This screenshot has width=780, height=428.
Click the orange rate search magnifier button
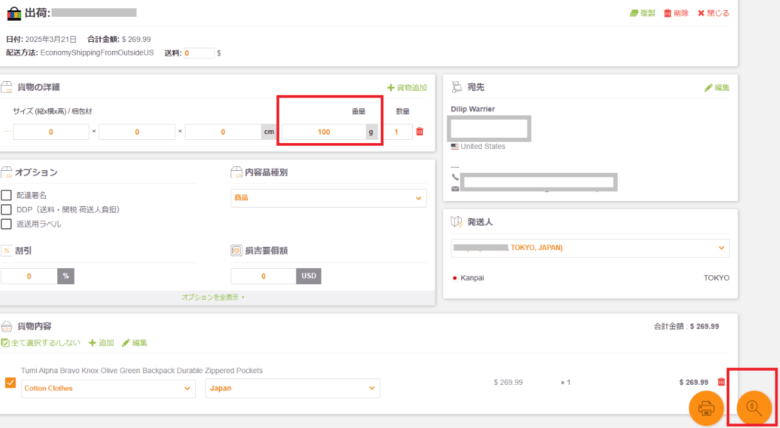753,408
